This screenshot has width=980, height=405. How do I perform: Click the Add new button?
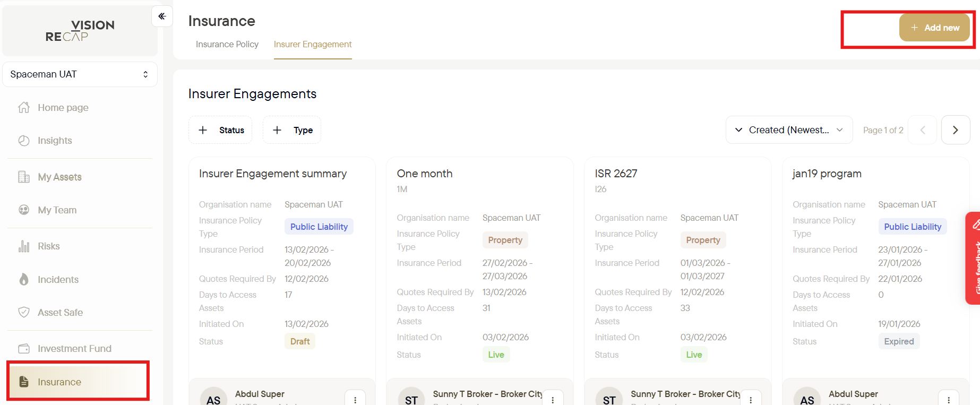click(934, 28)
